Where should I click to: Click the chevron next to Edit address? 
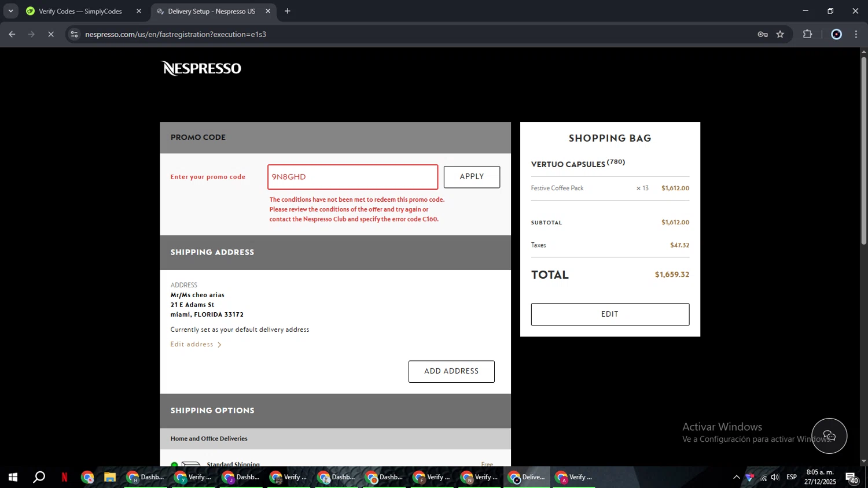(219, 345)
